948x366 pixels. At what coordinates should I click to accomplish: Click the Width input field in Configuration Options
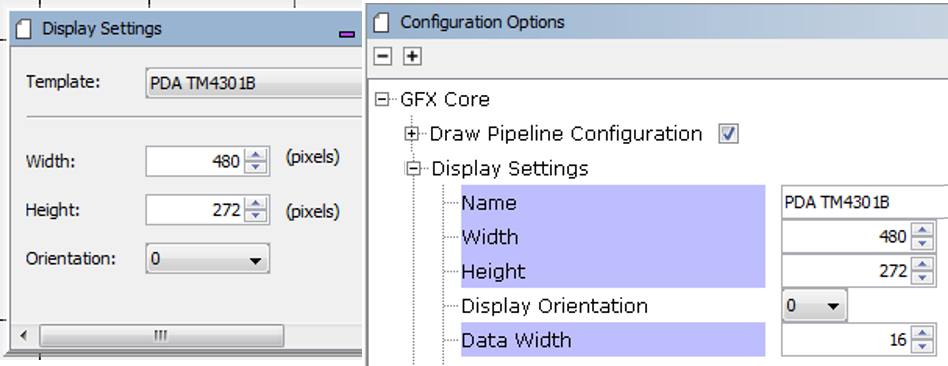846,237
